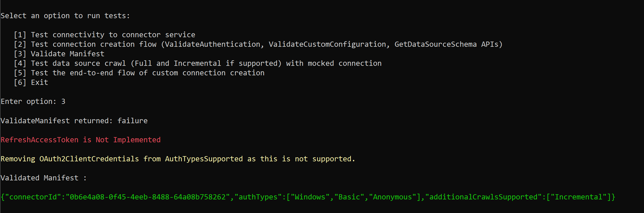Image resolution: width=644 pixels, height=213 pixels.
Task: Click the "ValidateManifest returned" result line
Action: [74, 121]
